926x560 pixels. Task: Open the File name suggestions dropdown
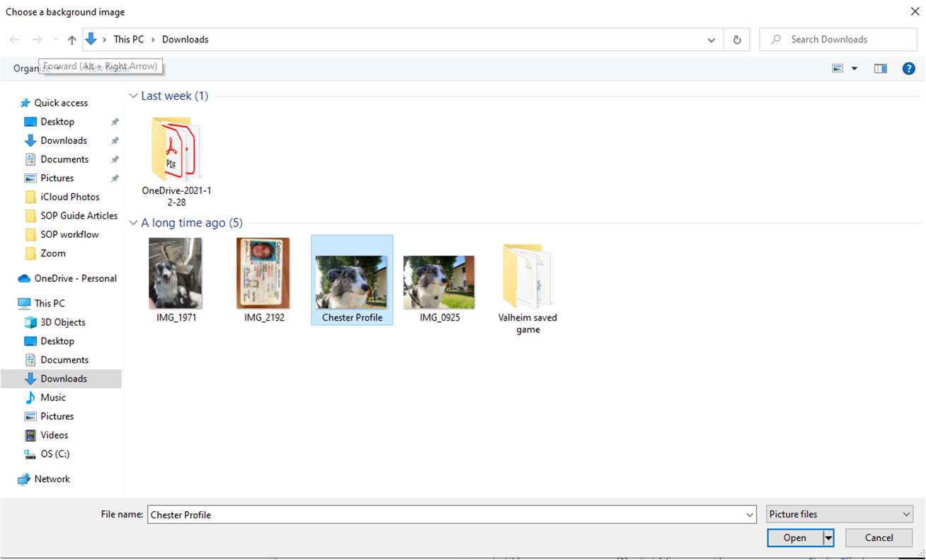[750, 515]
